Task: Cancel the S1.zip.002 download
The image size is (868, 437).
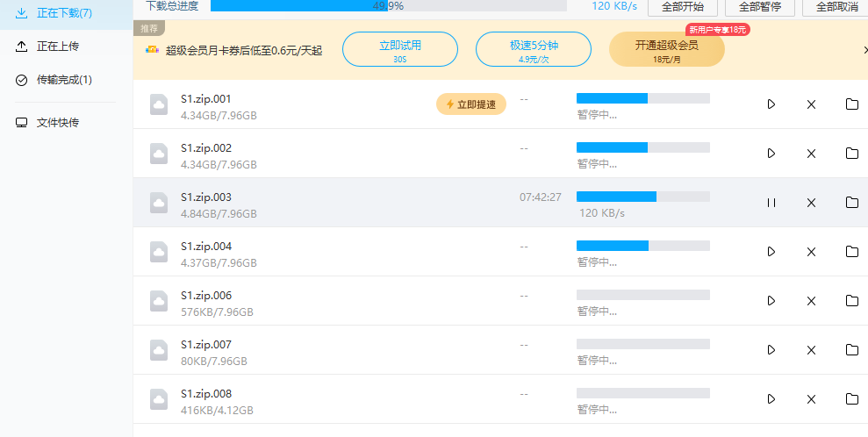Action: click(811, 154)
